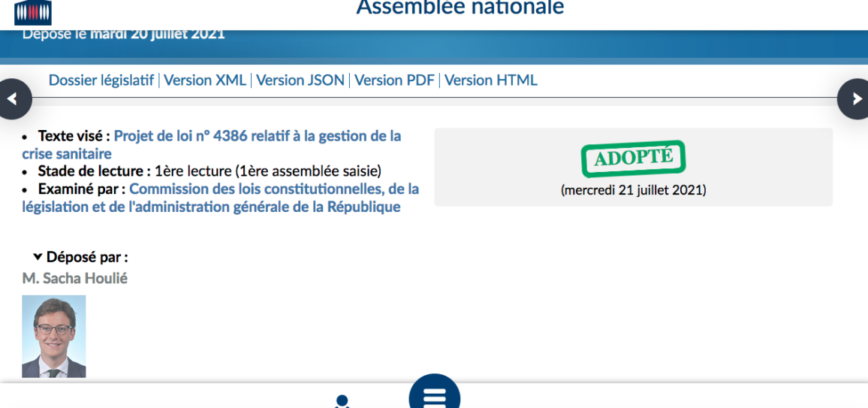Click Déposé le mardi 20 juillet 2021
The image size is (868, 408).
tap(123, 34)
